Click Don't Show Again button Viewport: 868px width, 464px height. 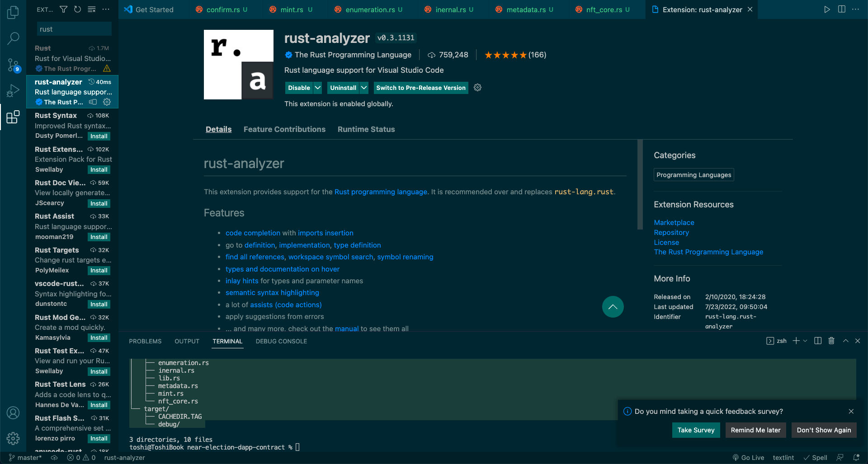click(x=824, y=430)
